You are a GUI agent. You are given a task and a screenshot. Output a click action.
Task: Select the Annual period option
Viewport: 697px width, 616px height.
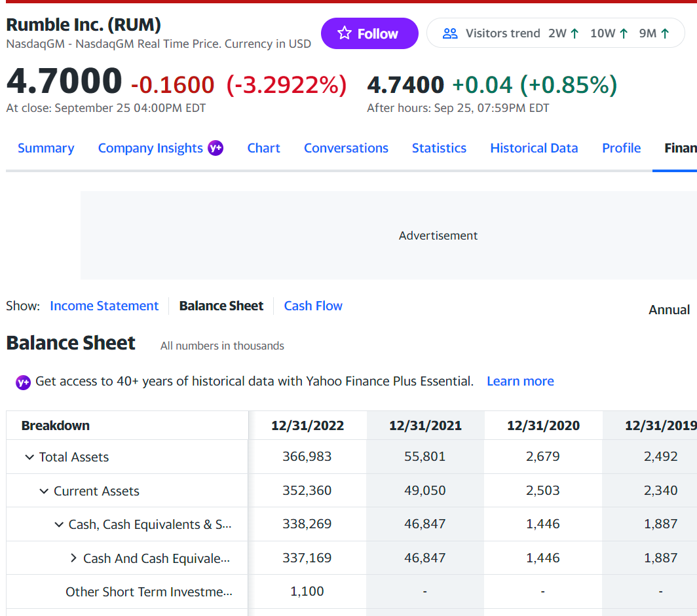[x=669, y=310]
